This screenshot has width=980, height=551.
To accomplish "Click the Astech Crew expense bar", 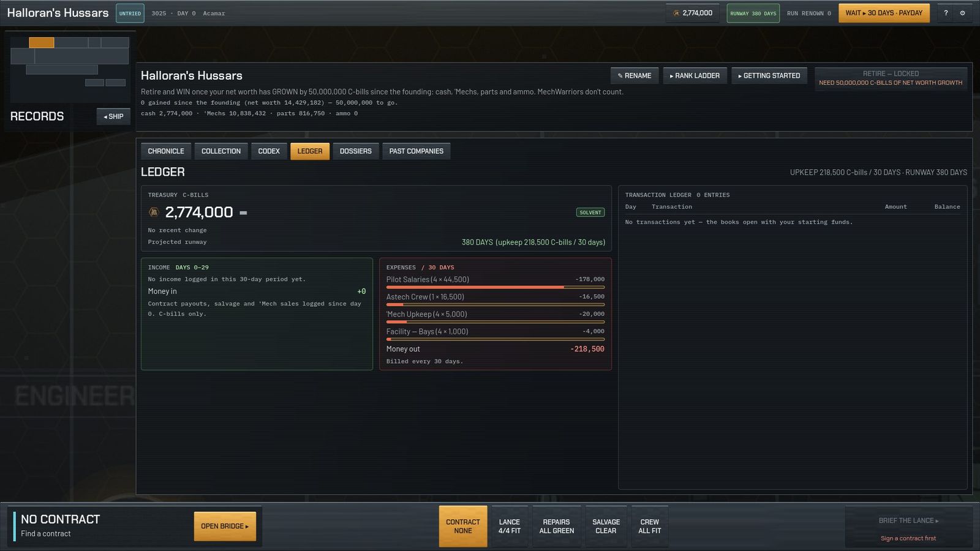I will [x=496, y=304].
